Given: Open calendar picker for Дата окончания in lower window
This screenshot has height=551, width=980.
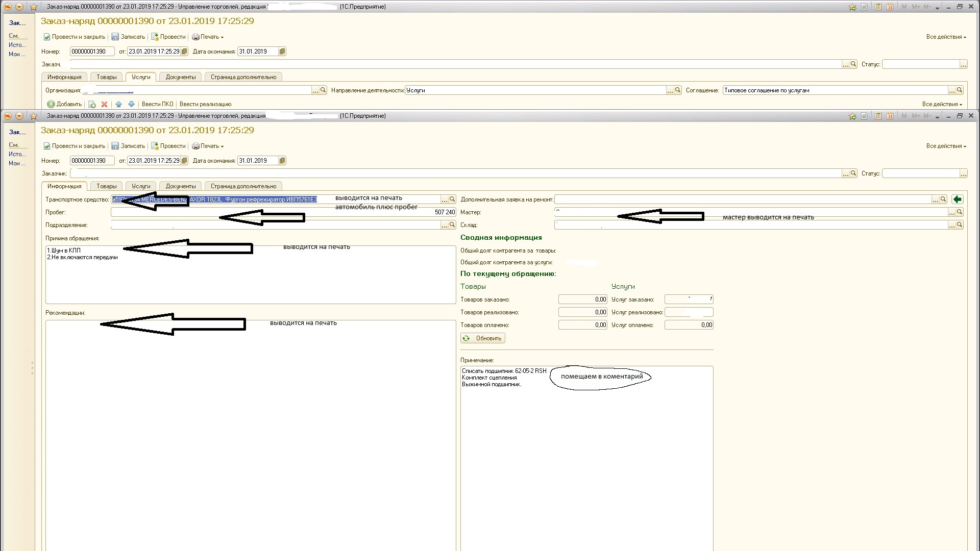Looking at the screenshot, I should 282,161.
